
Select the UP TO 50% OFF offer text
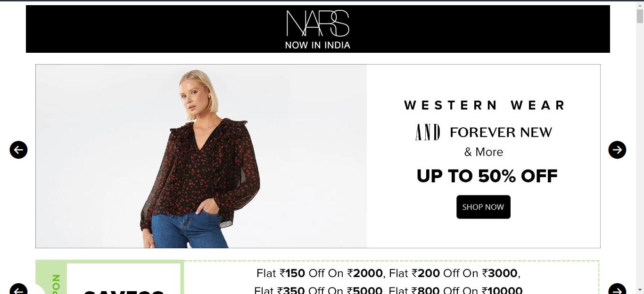(x=487, y=176)
